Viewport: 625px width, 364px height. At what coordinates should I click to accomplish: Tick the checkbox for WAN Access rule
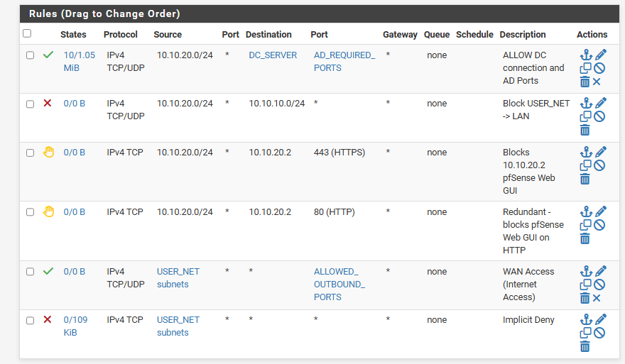[30, 272]
